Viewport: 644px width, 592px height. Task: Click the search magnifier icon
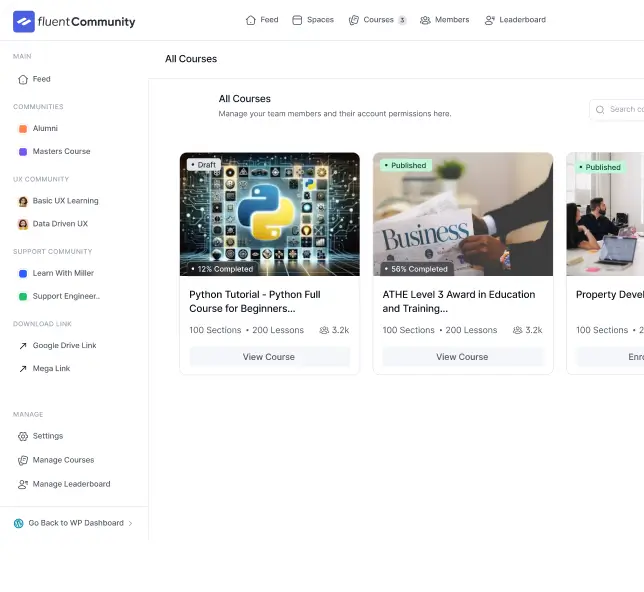(x=600, y=110)
